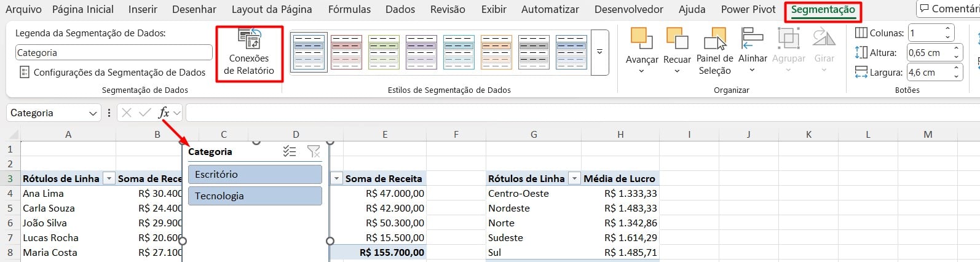Select Tecnologia in the slicer
The width and height of the screenshot is (980, 262).
255,196
